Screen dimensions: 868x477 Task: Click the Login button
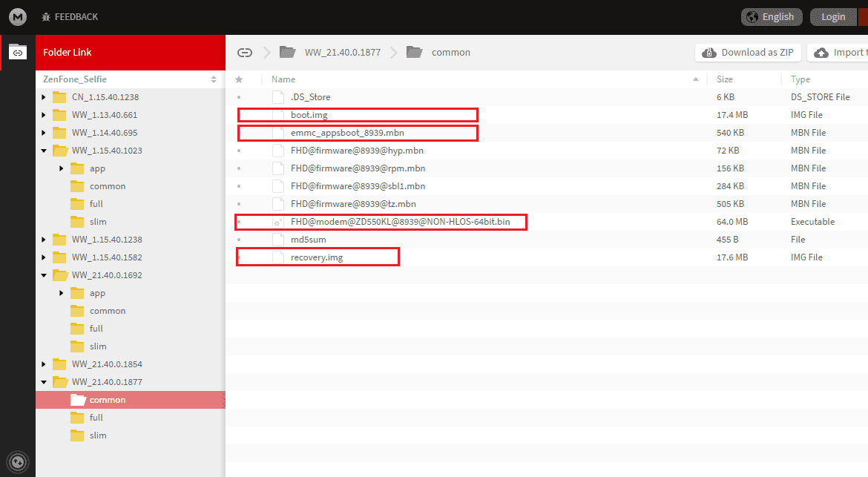(833, 17)
